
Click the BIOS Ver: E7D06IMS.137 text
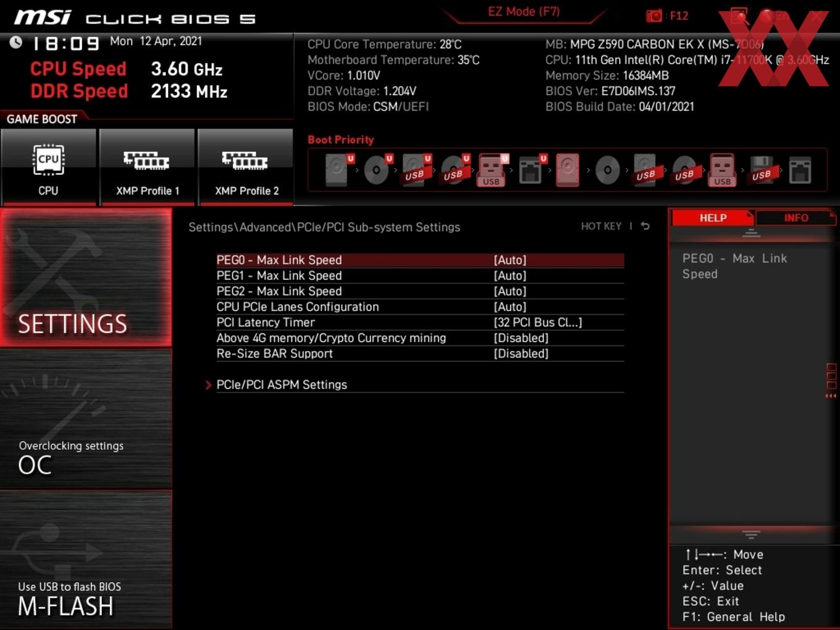[610, 91]
